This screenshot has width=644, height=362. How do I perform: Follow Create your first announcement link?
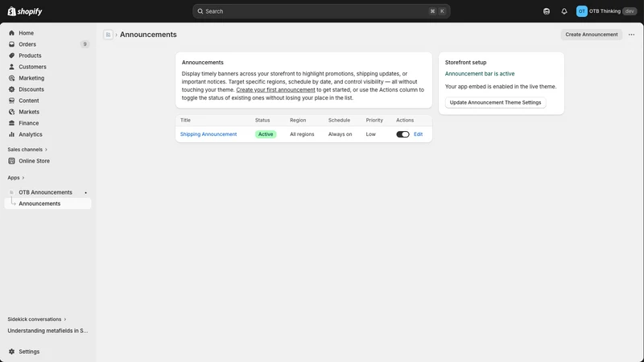coord(275,90)
